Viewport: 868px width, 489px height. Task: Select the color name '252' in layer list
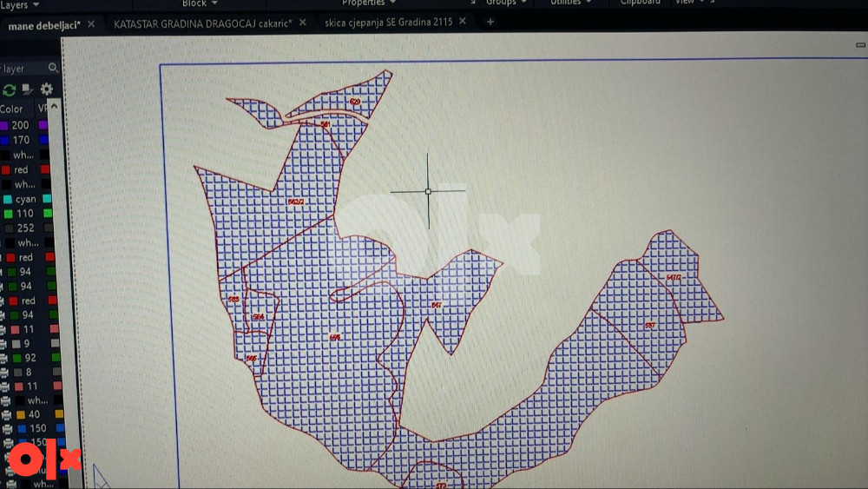[25, 228]
